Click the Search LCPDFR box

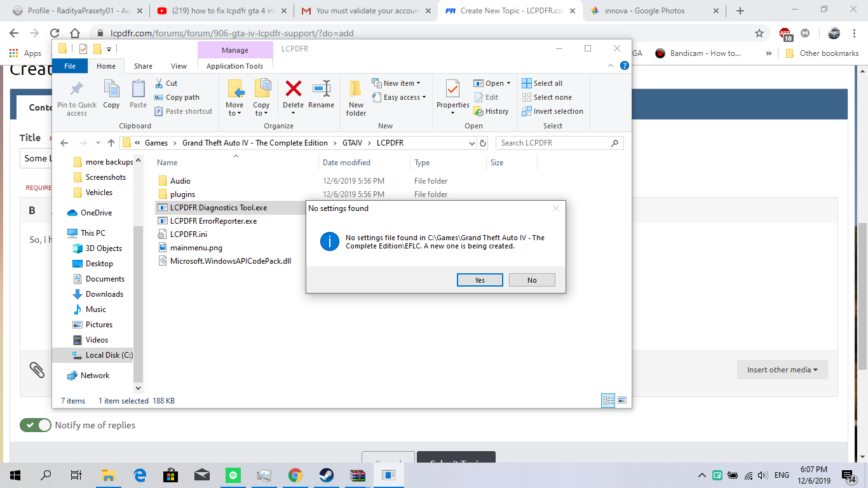[559, 143]
